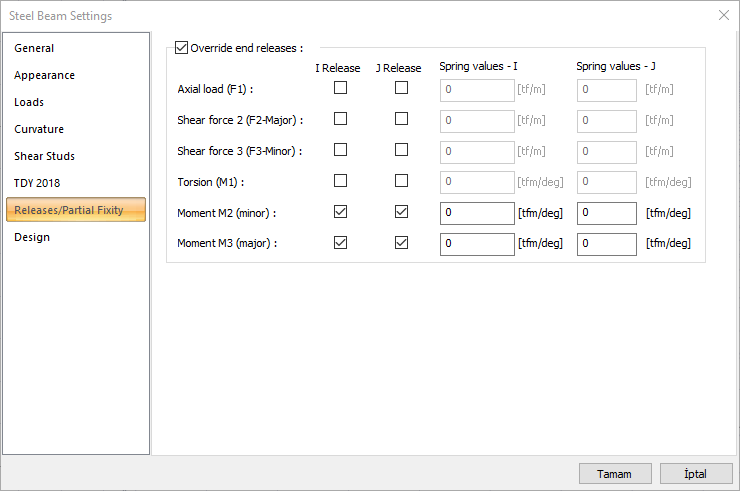Check I Release for Shear force 2
Viewport: 740px width, 491px height.
pyautogui.click(x=341, y=119)
